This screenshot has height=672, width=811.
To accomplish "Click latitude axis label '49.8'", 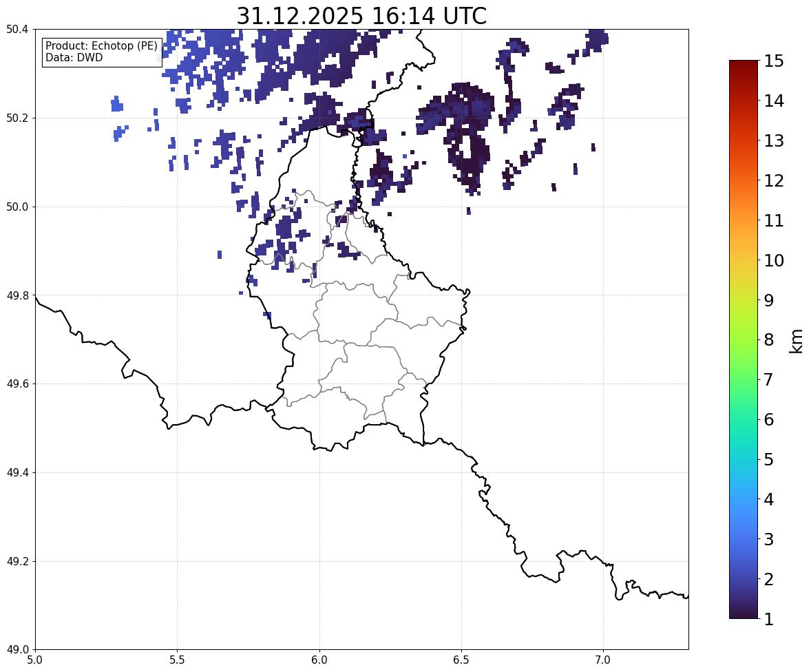I will [17, 295].
